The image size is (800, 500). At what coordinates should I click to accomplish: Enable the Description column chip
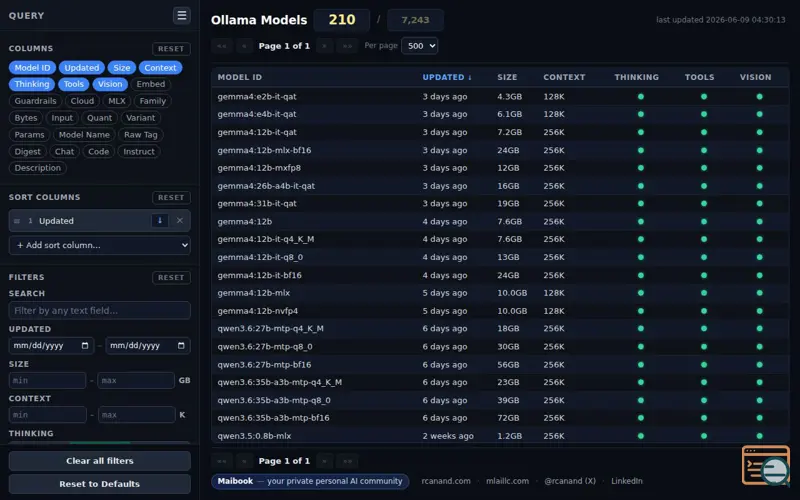37,168
